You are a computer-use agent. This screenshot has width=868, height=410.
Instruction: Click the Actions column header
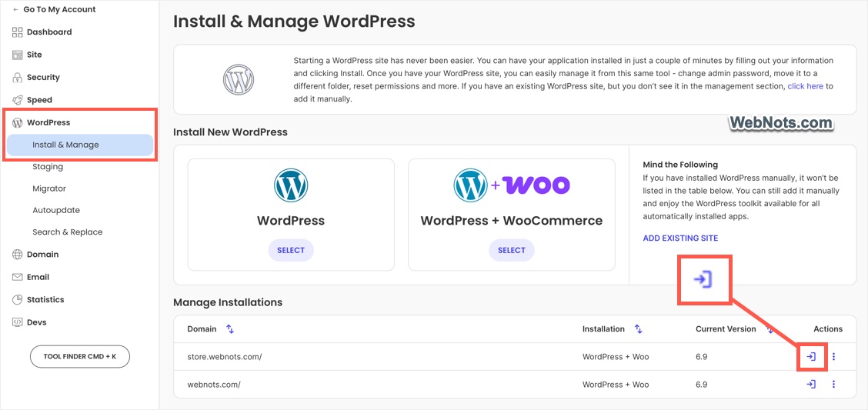pos(828,329)
